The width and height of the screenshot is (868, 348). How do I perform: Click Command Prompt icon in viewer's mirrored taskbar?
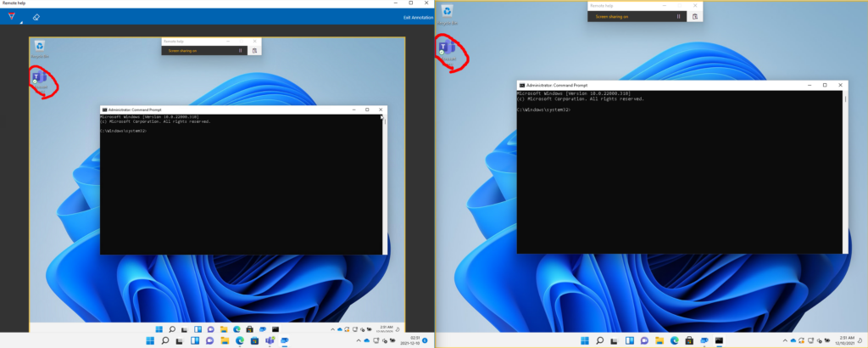pos(275,329)
